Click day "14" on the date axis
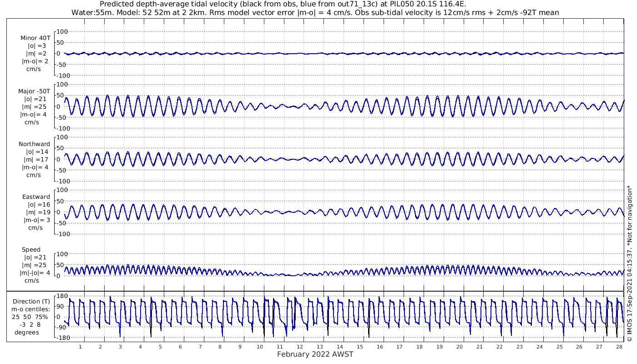This screenshot has width=637, height=364. tap(339, 347)
